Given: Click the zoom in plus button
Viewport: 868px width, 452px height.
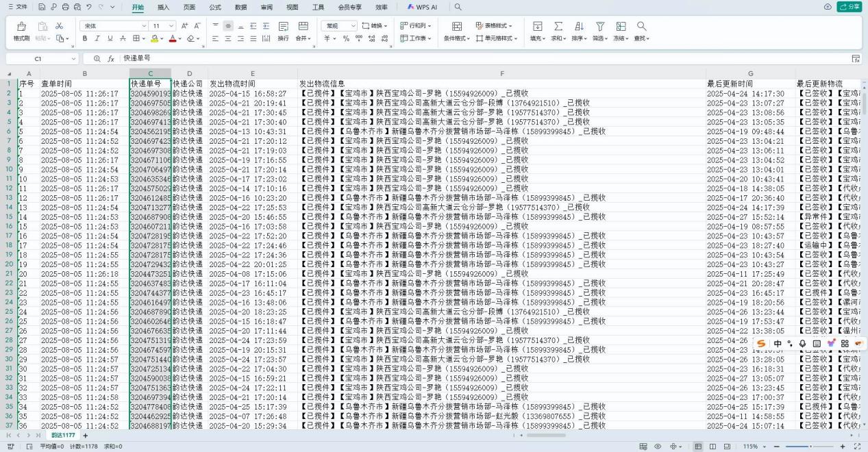Looking at the screenshot, I should [x=843, y=447].
